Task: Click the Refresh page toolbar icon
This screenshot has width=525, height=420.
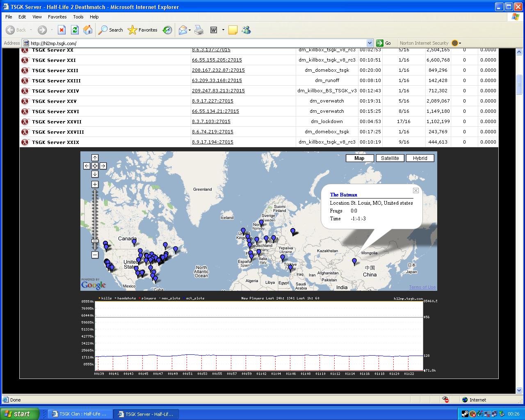Action: 75,30
